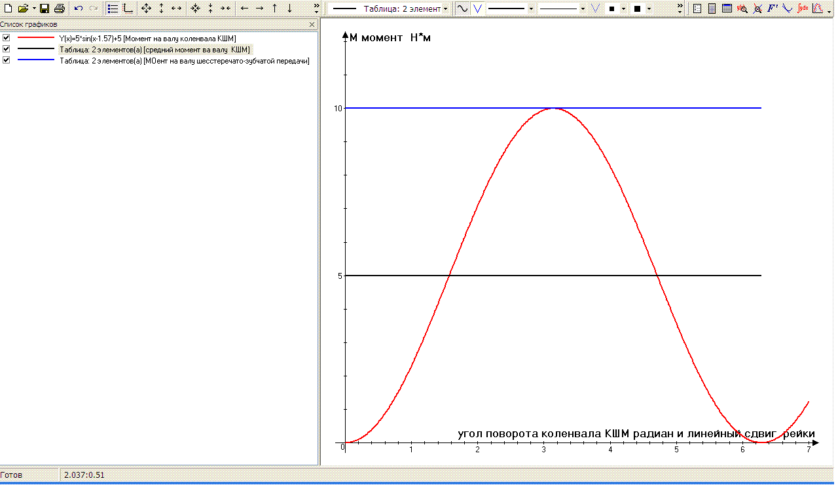Shrink the graph in all directions icon

(x=195, y=9)
